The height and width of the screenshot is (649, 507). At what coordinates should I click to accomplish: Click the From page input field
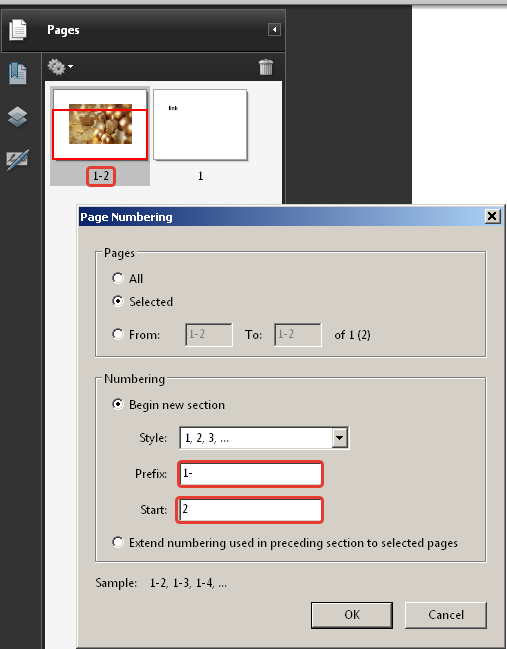(209, 334)
